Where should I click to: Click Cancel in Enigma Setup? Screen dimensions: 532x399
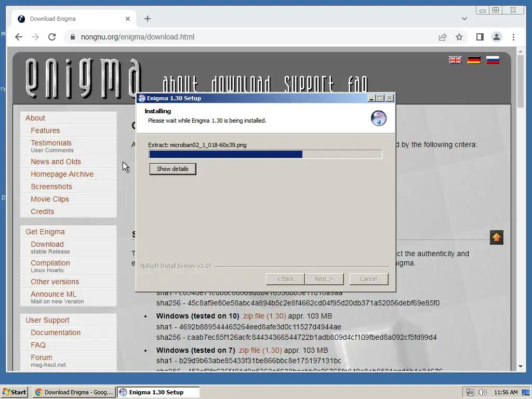[368, 279]
